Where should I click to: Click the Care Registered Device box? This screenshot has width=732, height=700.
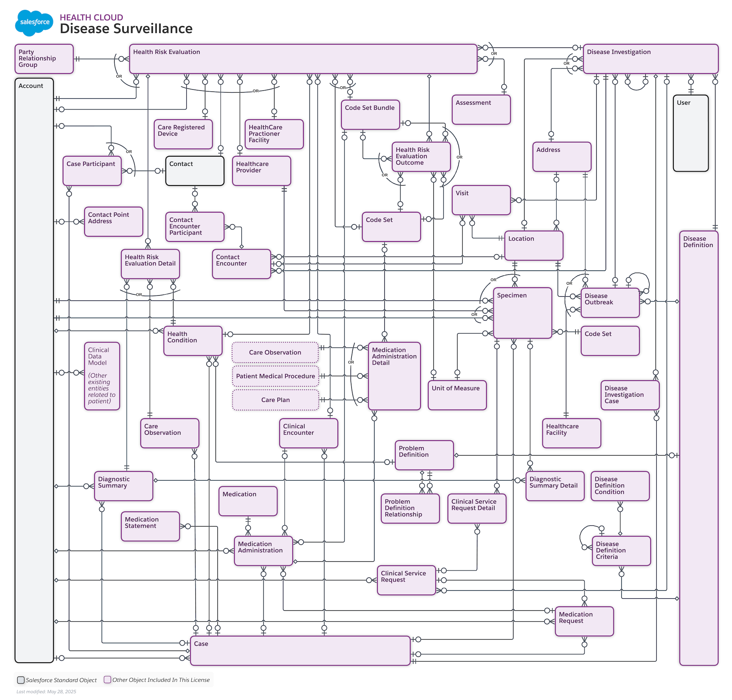click(x=183, y=134)
